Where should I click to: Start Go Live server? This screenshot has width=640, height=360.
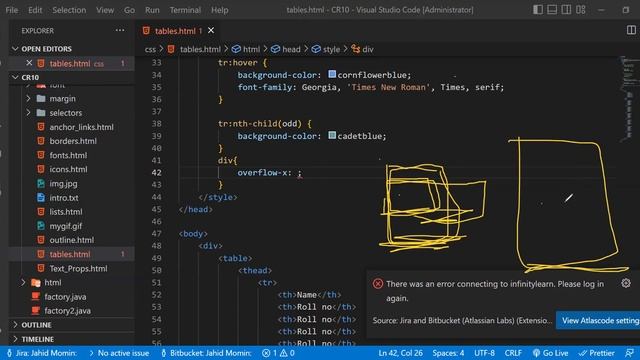550,353
